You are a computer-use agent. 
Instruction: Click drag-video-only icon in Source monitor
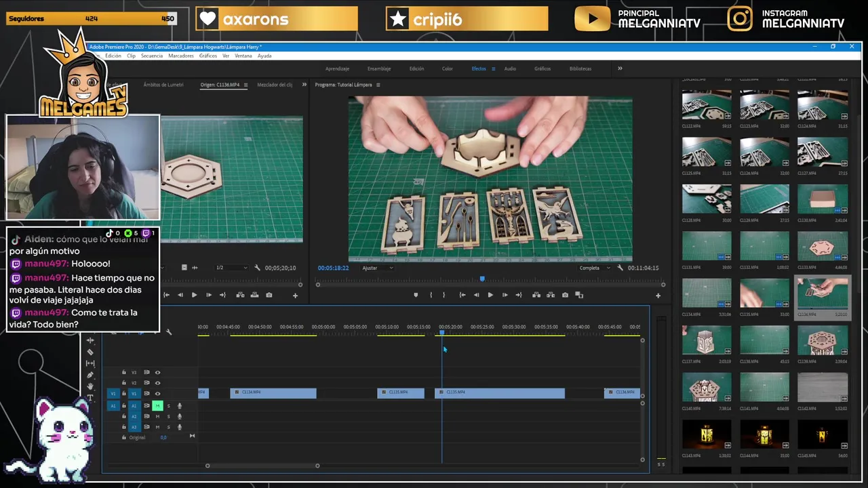tap(184, 268)
